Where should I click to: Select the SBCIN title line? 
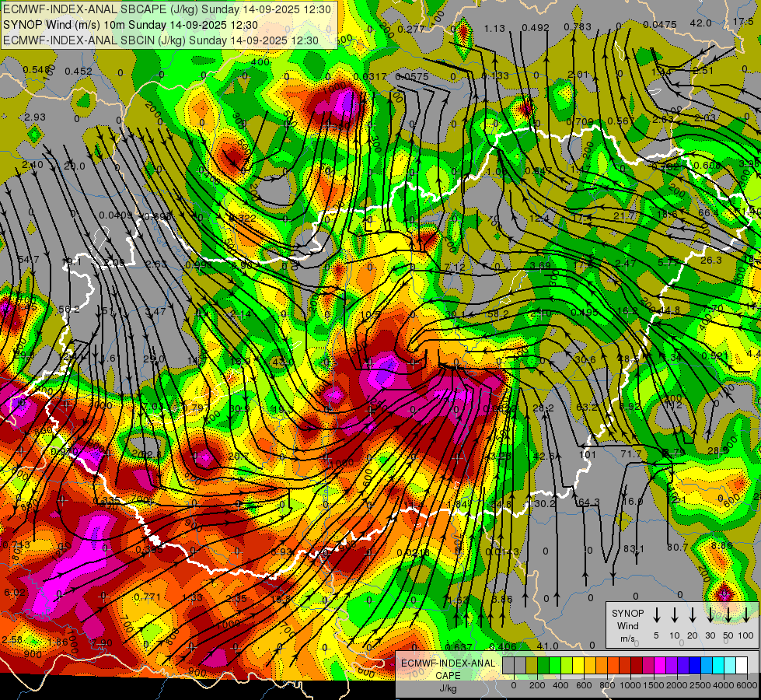click(x=161, y=40)
